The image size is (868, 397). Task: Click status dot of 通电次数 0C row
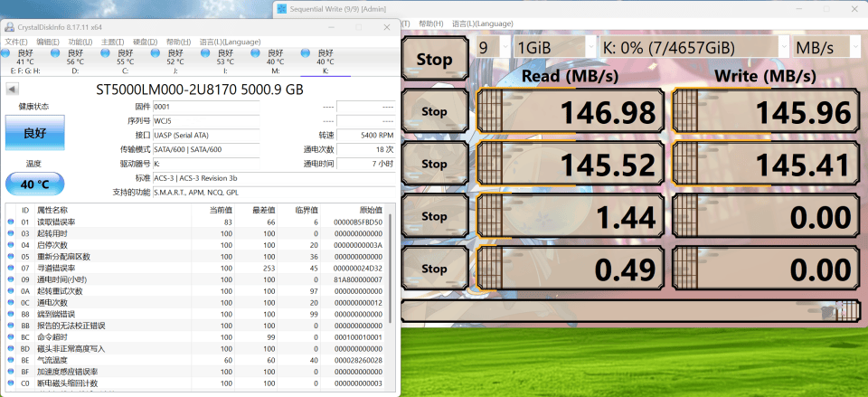coord(11,302)
